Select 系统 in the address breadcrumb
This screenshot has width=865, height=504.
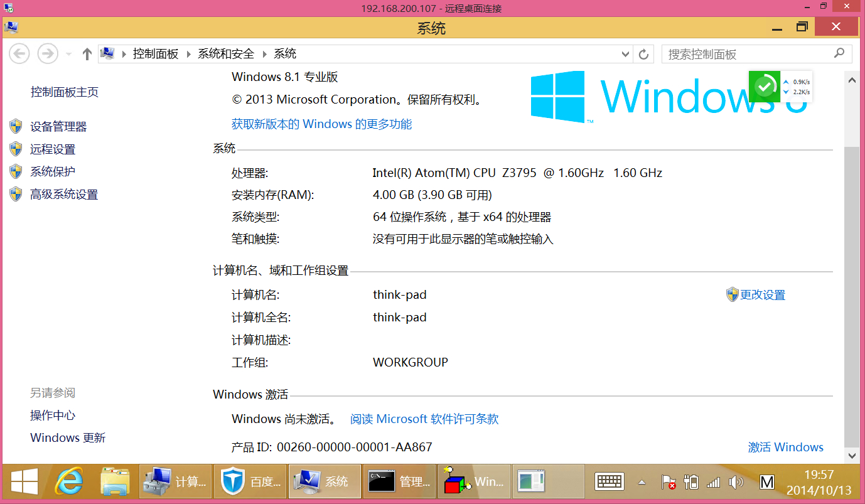coord(285,54)
